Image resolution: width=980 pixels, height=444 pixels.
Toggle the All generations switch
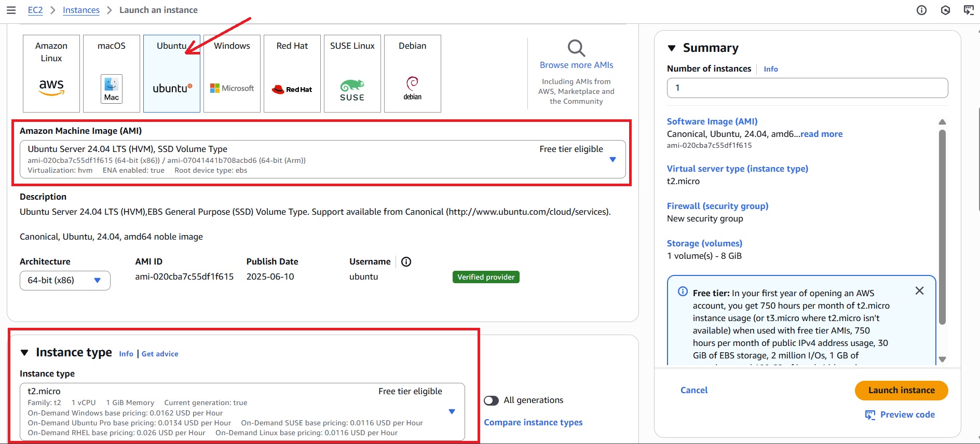(x=492, y=400)
